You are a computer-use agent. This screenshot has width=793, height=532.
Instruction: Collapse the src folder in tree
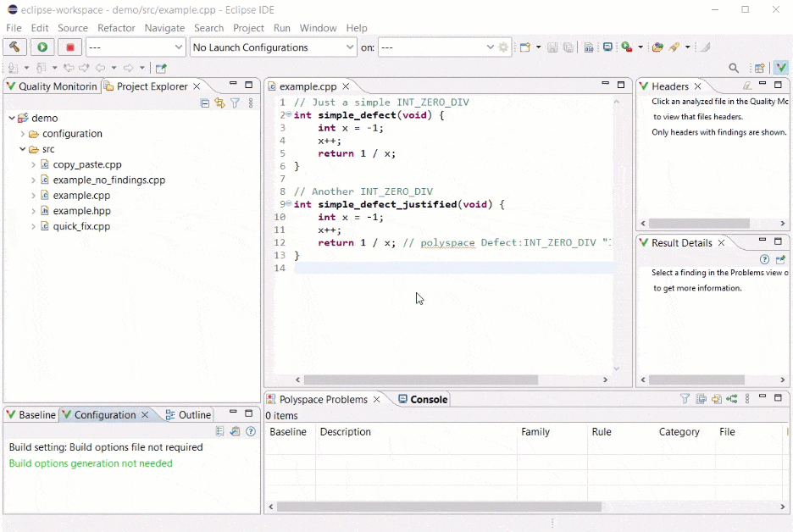point(23,149)
